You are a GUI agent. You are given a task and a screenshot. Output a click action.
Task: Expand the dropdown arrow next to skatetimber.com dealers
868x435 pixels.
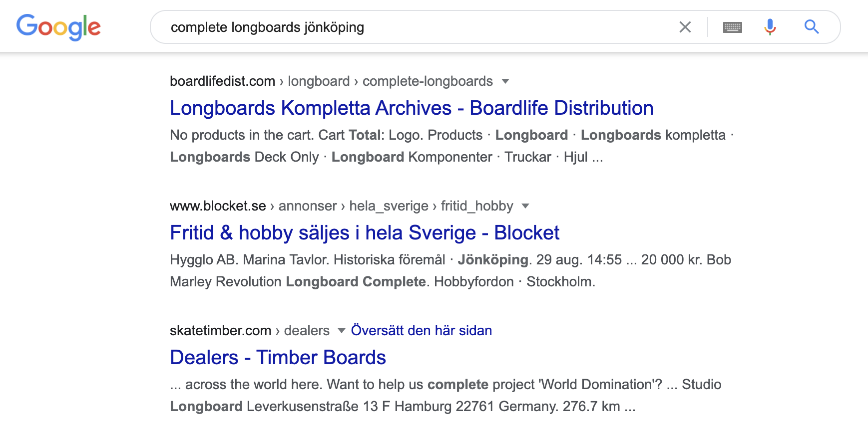(342, 331)
